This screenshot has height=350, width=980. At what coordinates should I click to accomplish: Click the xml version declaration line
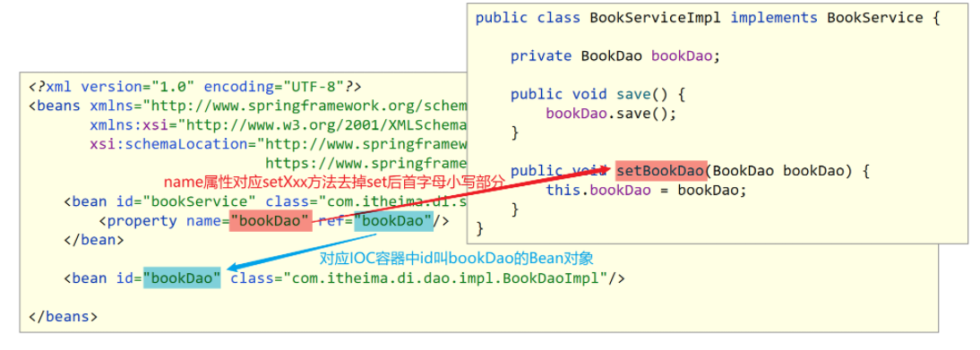click(x=195, y=86)
